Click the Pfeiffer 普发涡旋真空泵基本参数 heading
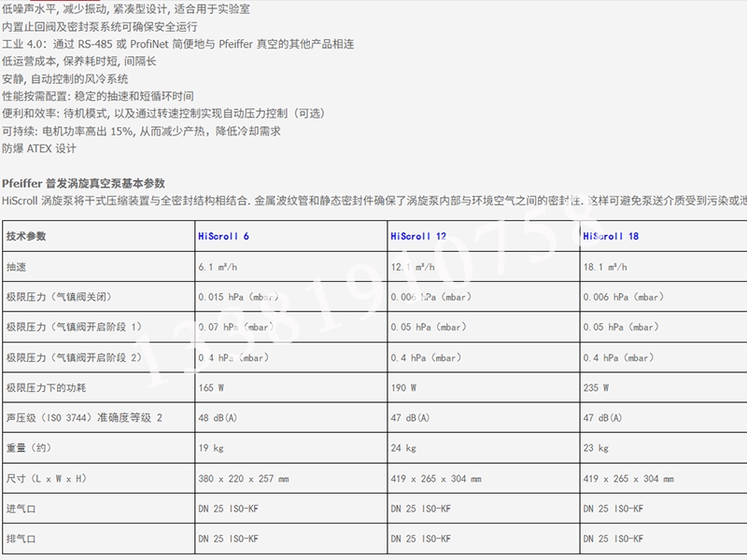The width and height of the screenshot is (747, 560). click(x=83, y=183)
